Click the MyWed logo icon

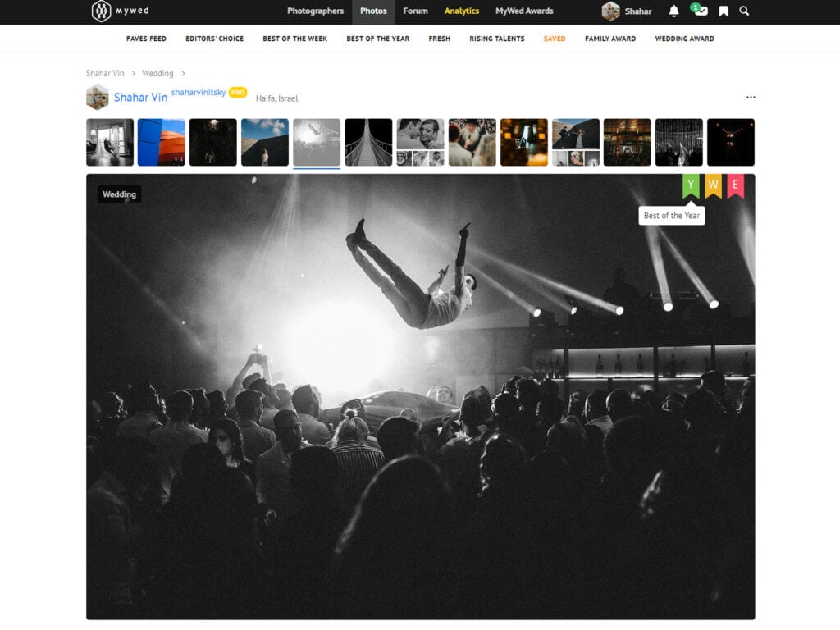(x=101, y=11)
